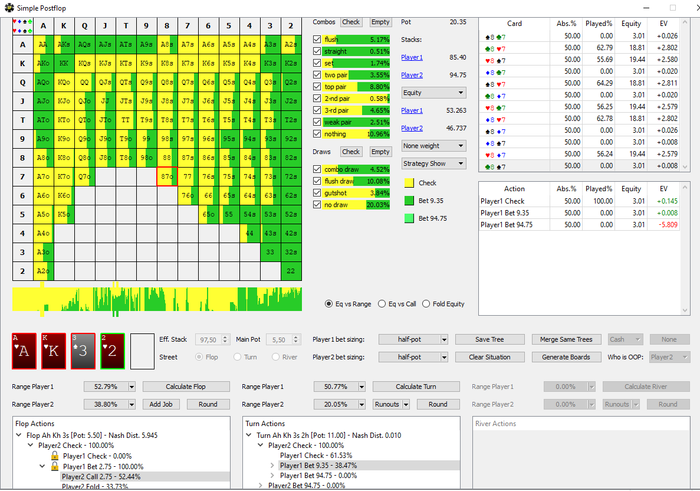The image size is (700, 491).
Task: Click the Eff. Stack input field
Action: (208, 340)
